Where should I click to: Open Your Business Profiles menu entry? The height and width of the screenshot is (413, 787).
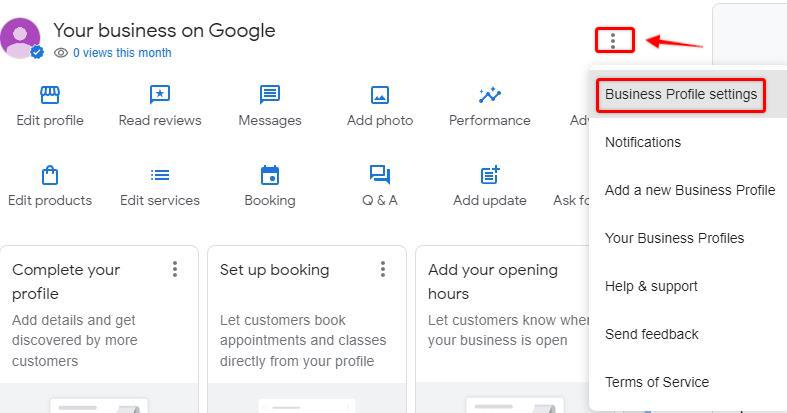(x=675, y=238)
